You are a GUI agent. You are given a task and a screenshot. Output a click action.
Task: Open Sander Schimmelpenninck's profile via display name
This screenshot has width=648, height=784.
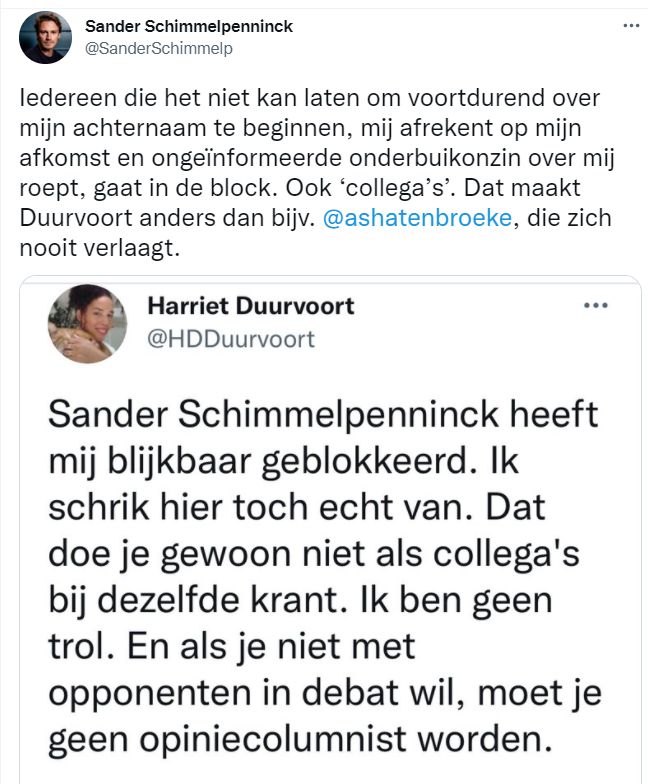point(189,26)
